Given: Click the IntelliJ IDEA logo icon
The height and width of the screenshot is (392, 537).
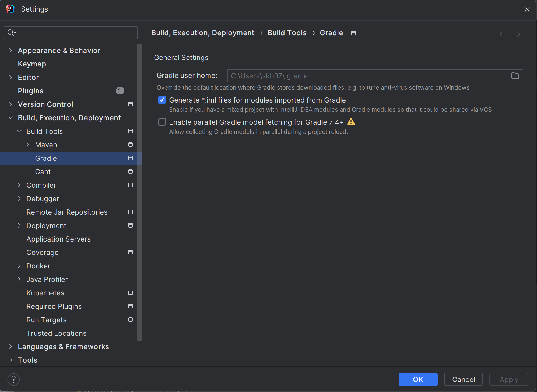Looking at the screenshot, I should tap(10, 9).
